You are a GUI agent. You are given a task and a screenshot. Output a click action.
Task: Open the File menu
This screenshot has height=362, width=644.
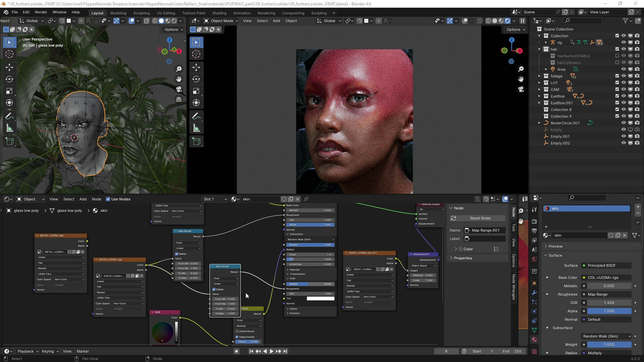14,12
